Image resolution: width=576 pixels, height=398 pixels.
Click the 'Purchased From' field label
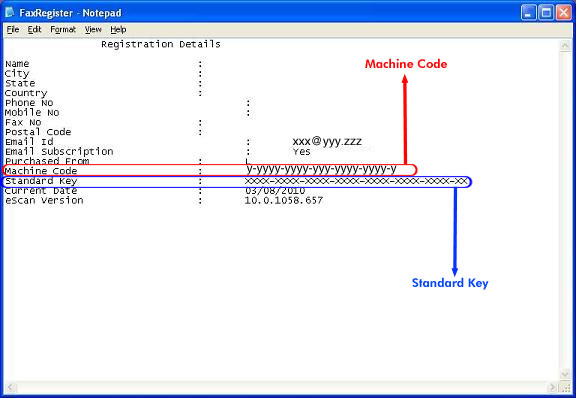point(47,161)
